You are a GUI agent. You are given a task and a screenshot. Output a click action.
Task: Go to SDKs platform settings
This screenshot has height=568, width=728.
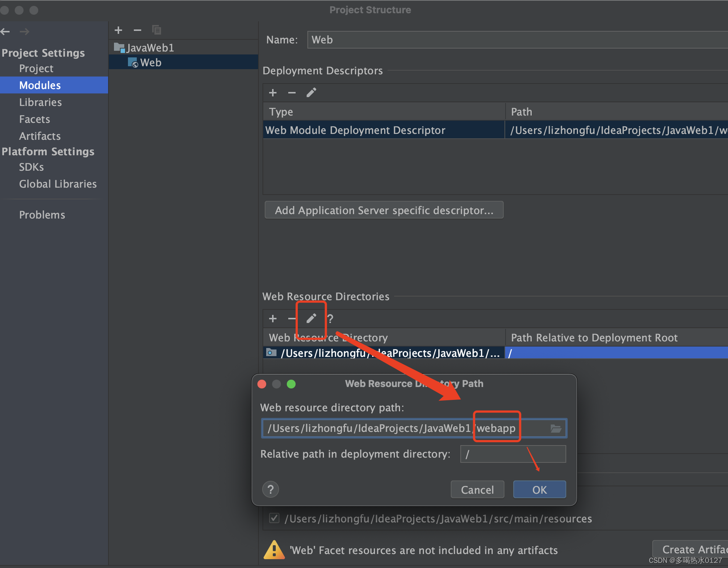point(31,167)
